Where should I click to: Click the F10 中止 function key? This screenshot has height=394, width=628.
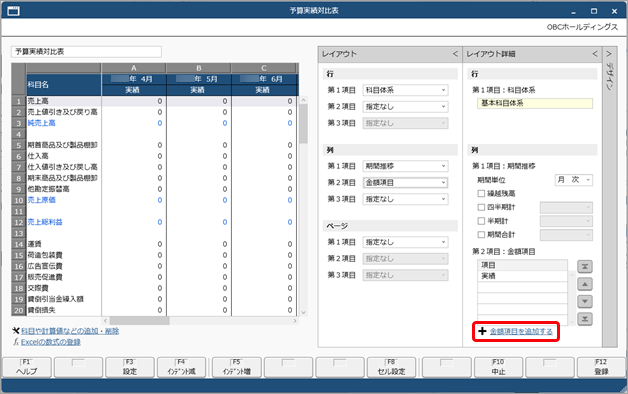(498, 367)
